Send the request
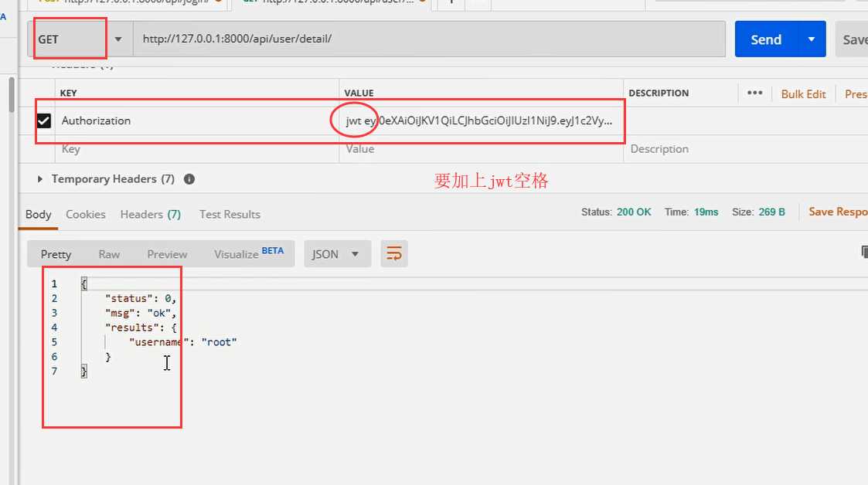Screen dimensions: 868x485 coord(766,39)
